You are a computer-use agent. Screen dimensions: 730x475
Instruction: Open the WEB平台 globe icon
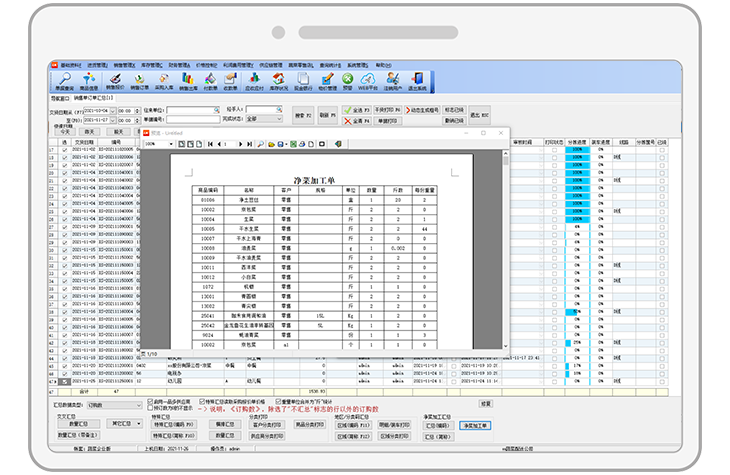[368, 80]
